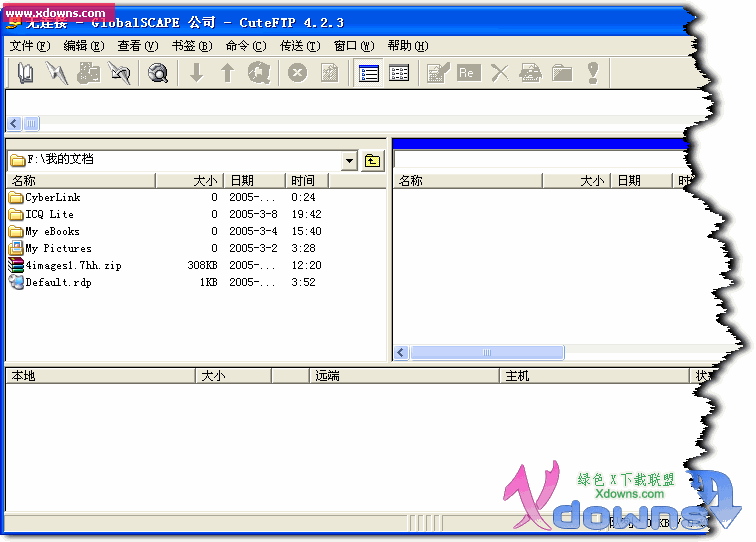Click the Refresh page icon
The width and height of the screenshot is (756, 542).
pos(329,73)
